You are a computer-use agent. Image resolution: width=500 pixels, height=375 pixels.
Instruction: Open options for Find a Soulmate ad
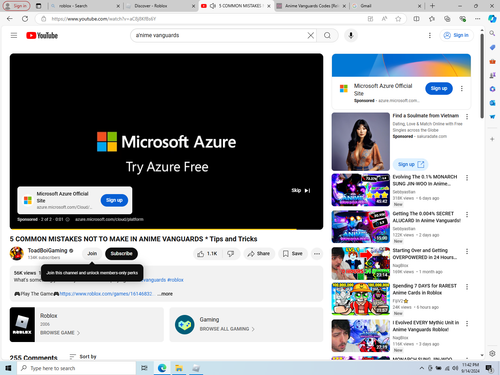[x=467, y=116]
